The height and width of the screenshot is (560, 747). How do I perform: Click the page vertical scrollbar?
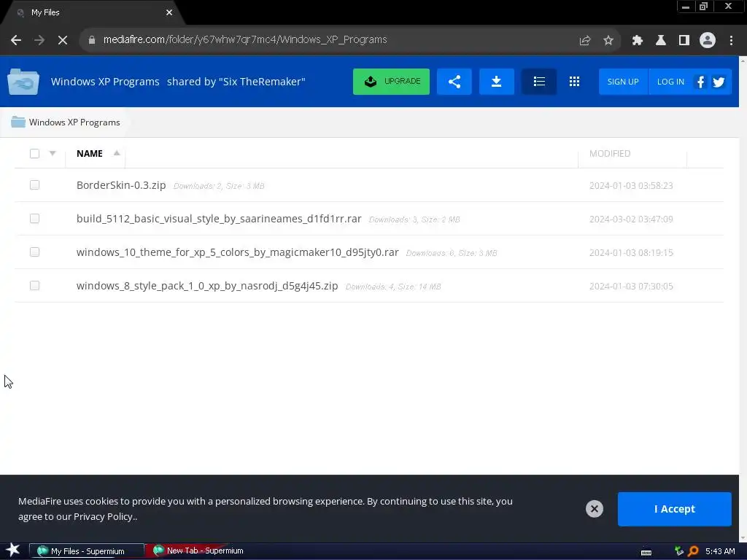point(743,299)
